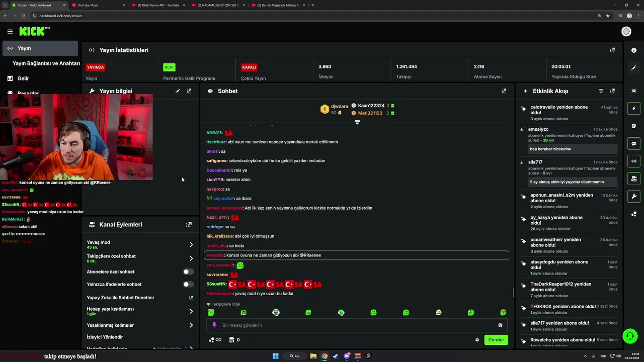The image size is (644, 362).
Task: Click username enestfks in highlighted chat message
Action: [215, 255]
